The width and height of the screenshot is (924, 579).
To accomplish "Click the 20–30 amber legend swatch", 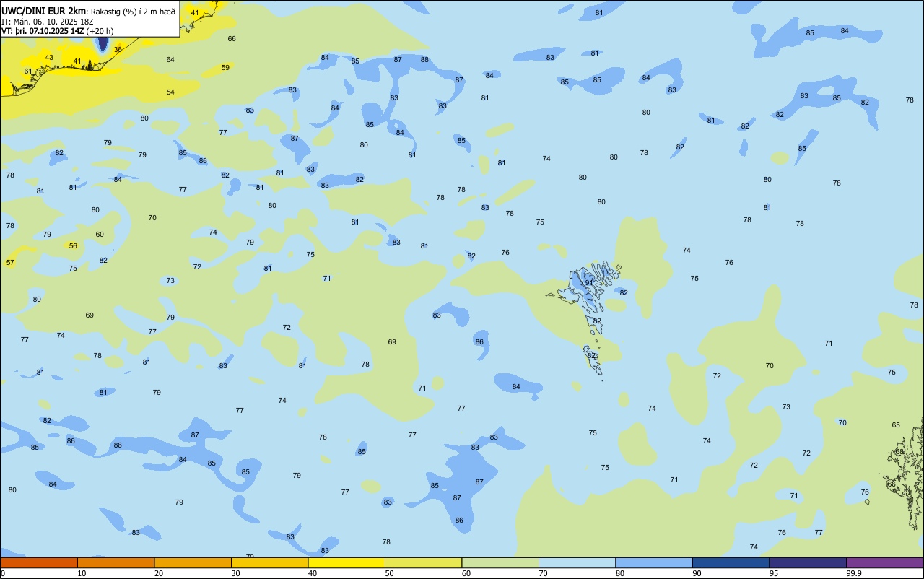I will coord(193,562).
